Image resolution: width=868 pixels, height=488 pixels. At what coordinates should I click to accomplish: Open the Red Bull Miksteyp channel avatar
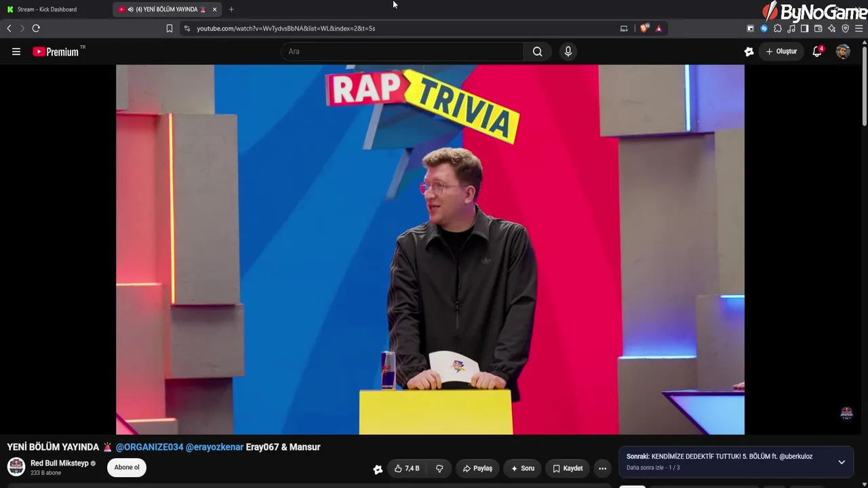tap(16, 467)
